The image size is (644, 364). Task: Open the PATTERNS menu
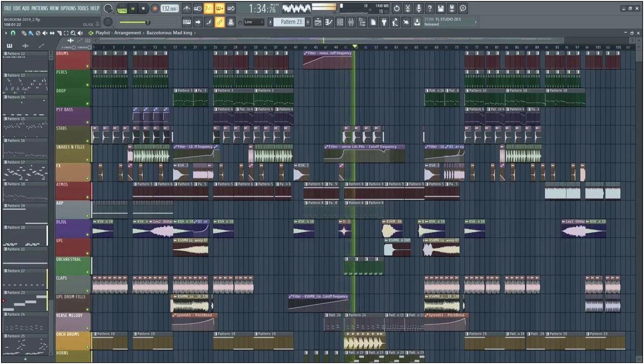click(40, 9)
